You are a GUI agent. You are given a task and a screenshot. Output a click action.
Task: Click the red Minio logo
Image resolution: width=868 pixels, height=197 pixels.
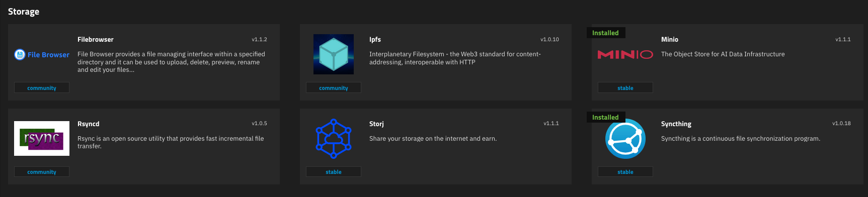click(x=625, y=54)
